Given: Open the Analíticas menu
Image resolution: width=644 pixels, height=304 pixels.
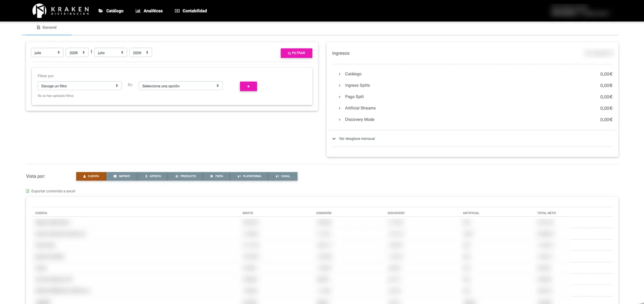Looking at the screenshot, I should coord(149,11).
